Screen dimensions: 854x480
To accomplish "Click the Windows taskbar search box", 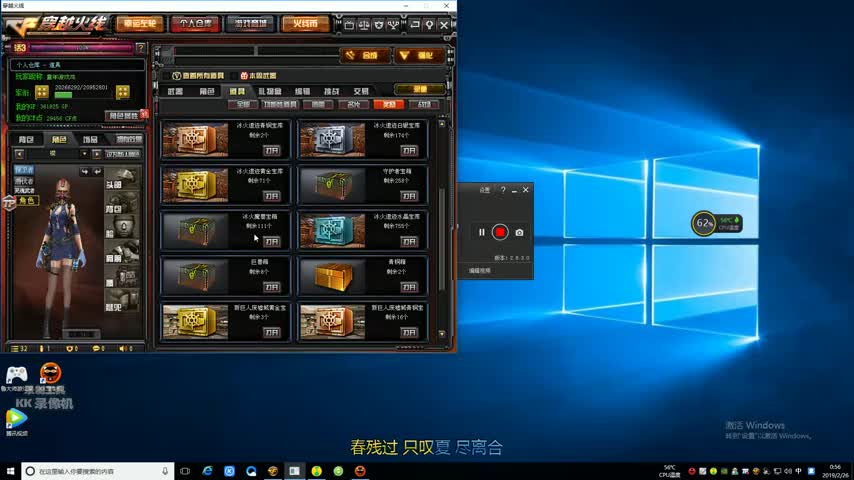I will click(95, 470).
